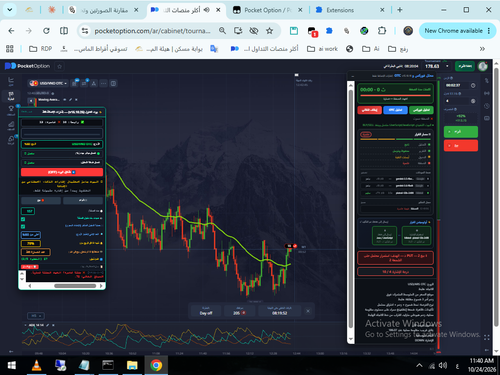The image size is (500, 375).
Task: Hide the Moving Average indicator via eye icon
Action: 64,100
